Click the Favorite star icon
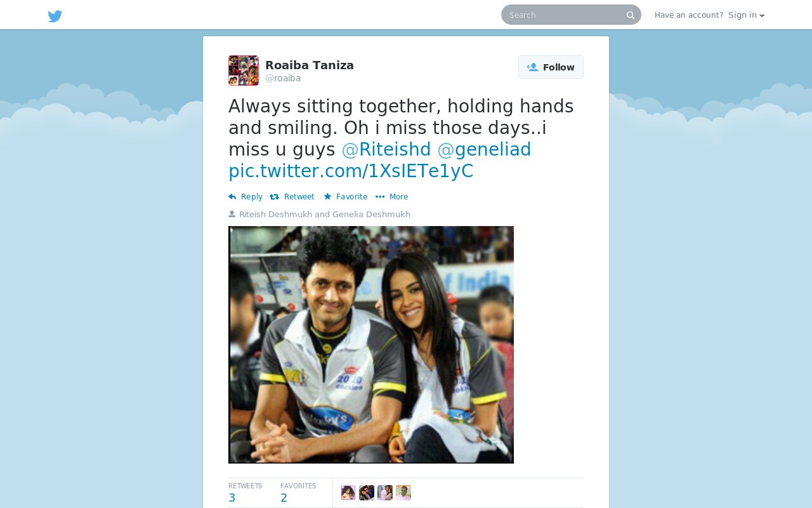Viewport: 812px width, 508px height. click(x=327, y=197)
